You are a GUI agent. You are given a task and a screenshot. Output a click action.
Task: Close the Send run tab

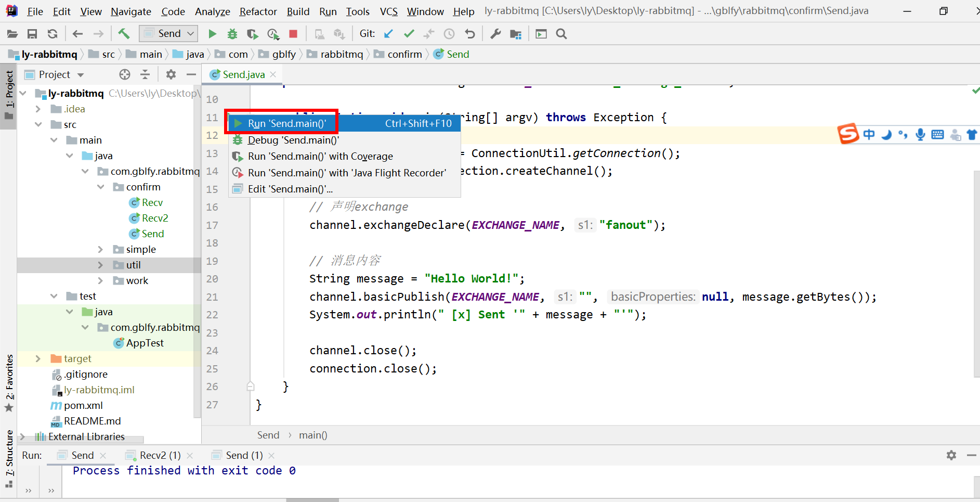coord(103,455)
